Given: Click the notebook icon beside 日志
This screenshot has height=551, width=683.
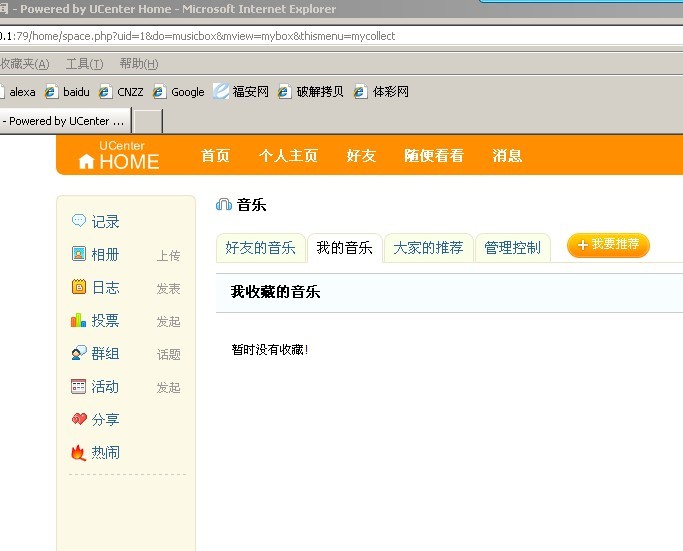Looking at the screenshot, I should tap(79, 287).
